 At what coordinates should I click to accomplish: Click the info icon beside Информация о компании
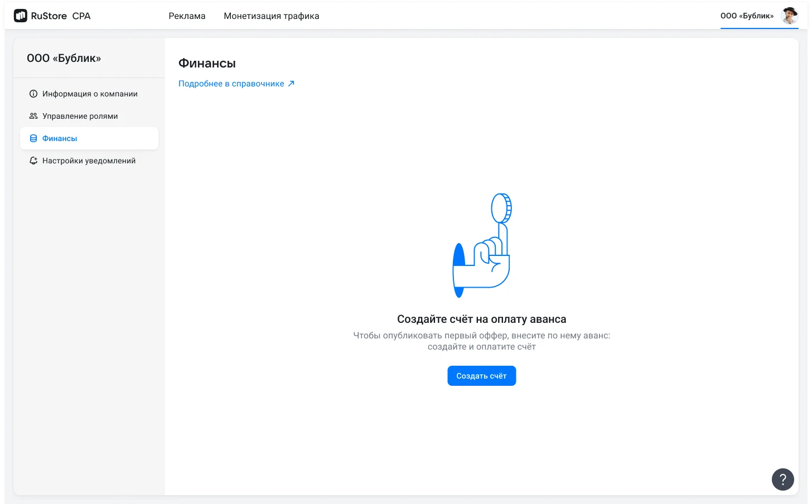(33, 94)
